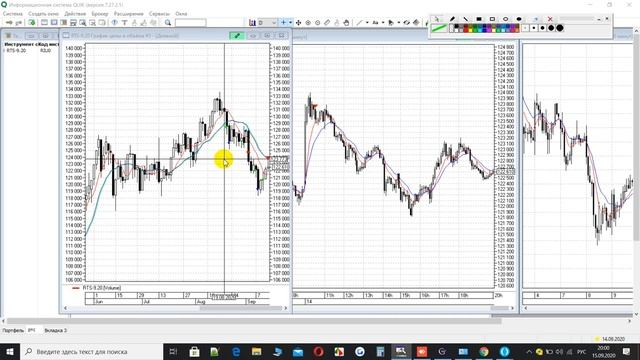The width and height of the screenshot is (640, 360).
Task: Select the outlined rectangle drawing tool
Action: point(492,19)
